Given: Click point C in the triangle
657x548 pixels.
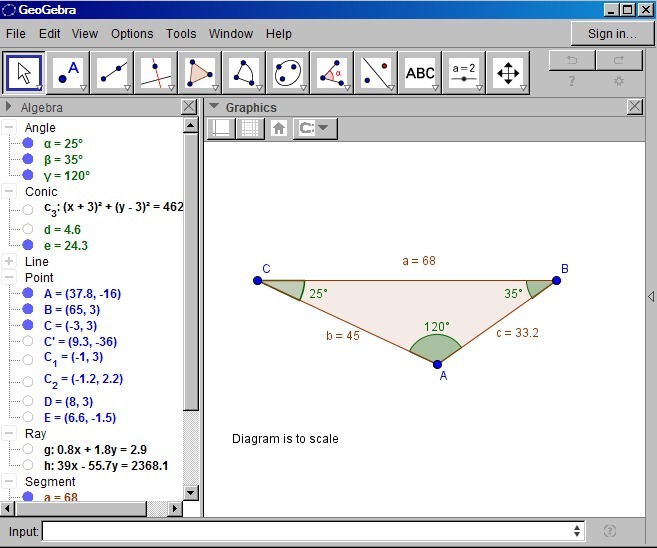Looking at the screenshot, I should tap(258, 280).
